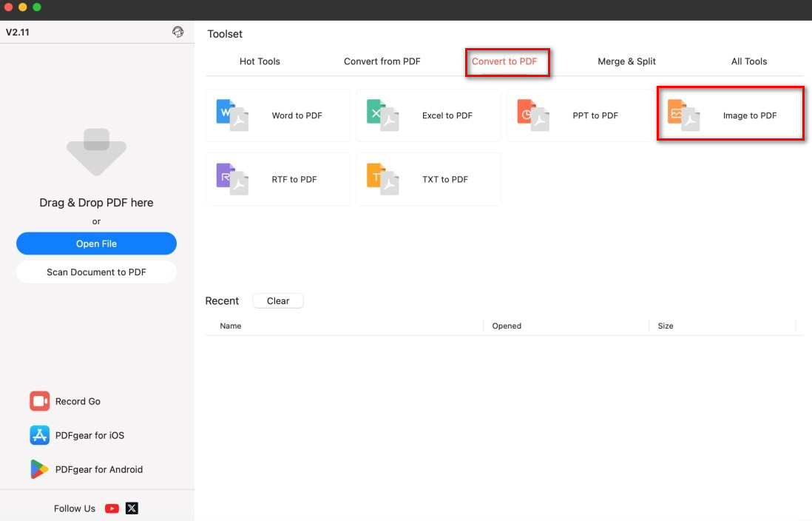Screen dimensions: 812x521
Task: Select the RTF to PDF tool
Action: [278, 179]
